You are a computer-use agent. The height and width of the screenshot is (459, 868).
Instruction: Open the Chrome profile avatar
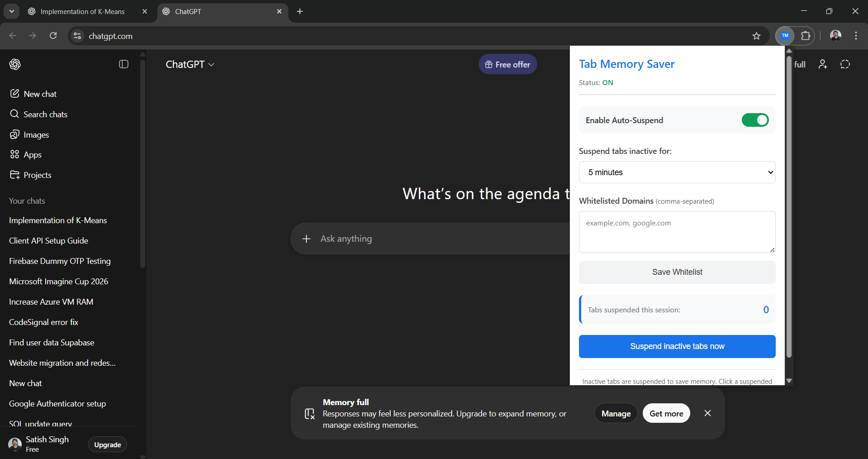[835, 36]
